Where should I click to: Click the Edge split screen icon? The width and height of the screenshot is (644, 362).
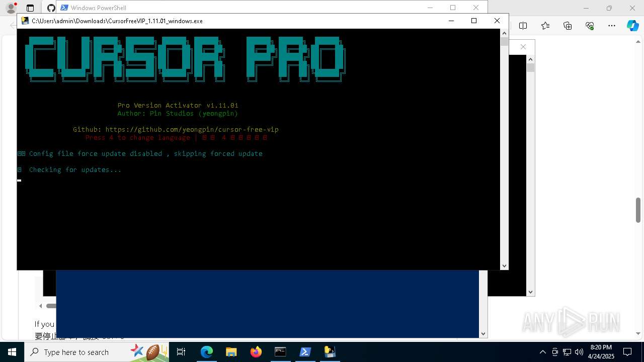tap(523, 26)
